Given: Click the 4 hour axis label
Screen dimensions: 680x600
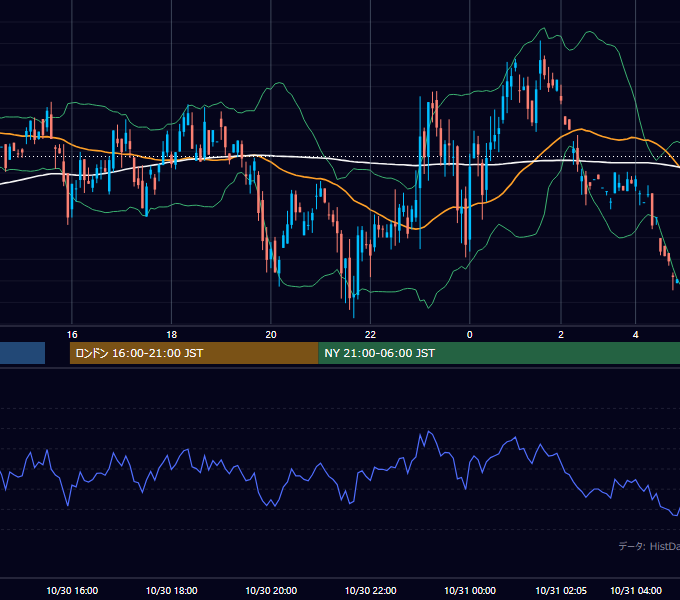Looking at the screenshot, I should [635, 335].
